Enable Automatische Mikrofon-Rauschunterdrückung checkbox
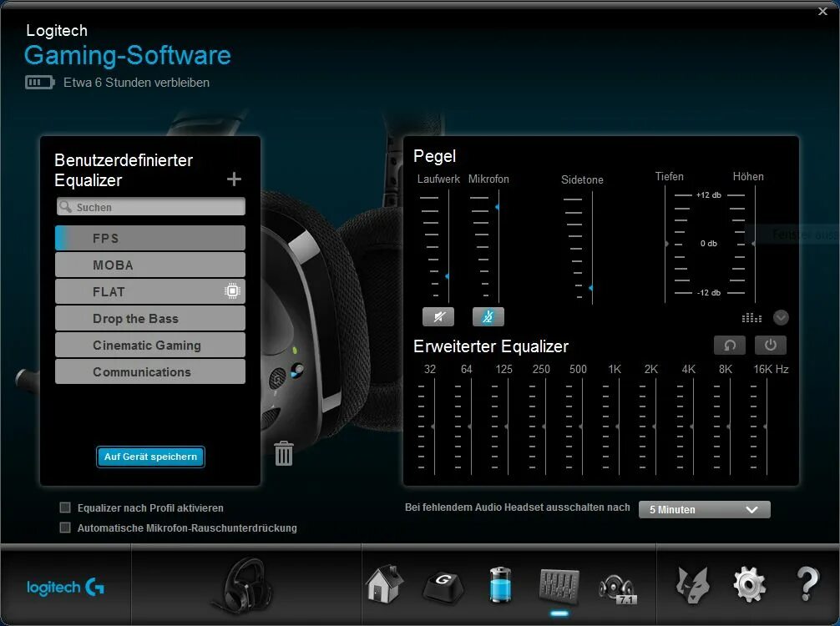Image resolution: width=840 pixels, height=626 pixels. [x=65, y=528]
